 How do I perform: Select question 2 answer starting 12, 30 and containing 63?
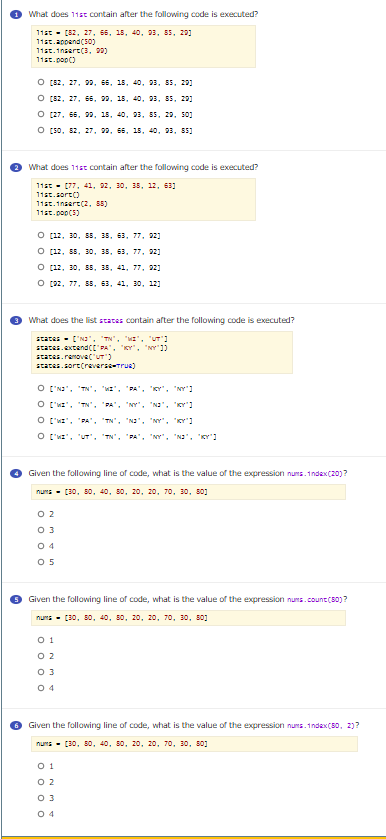click(41, 235)
